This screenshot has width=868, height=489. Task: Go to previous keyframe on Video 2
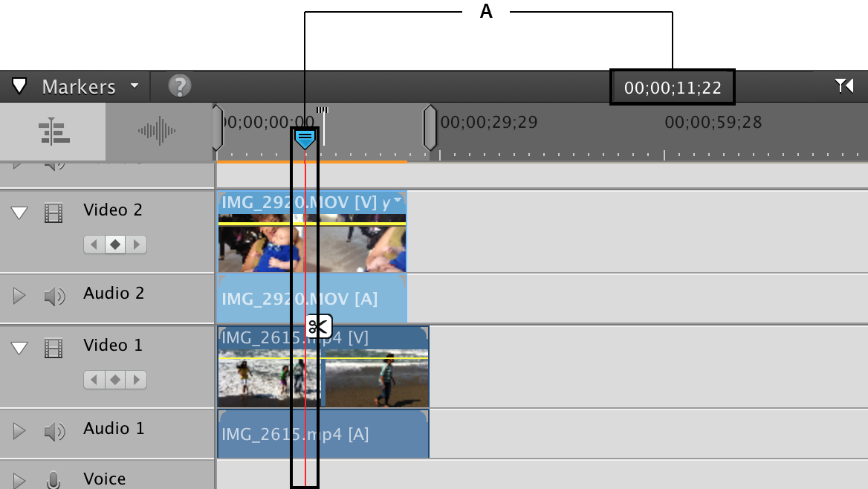94,244
